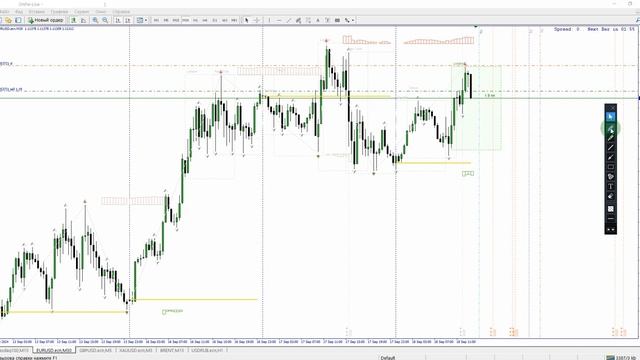Open the Profiles toolbar icon
The image size is (640, 360).
click(x=8, y=20)
